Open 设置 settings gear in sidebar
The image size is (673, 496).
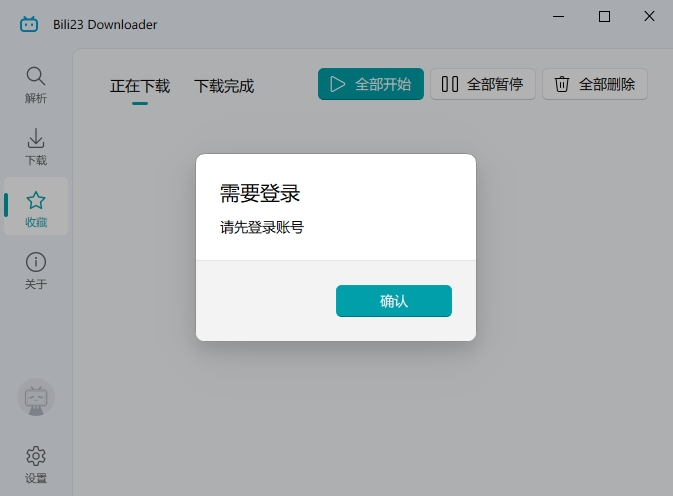click(x=36, y=464)
